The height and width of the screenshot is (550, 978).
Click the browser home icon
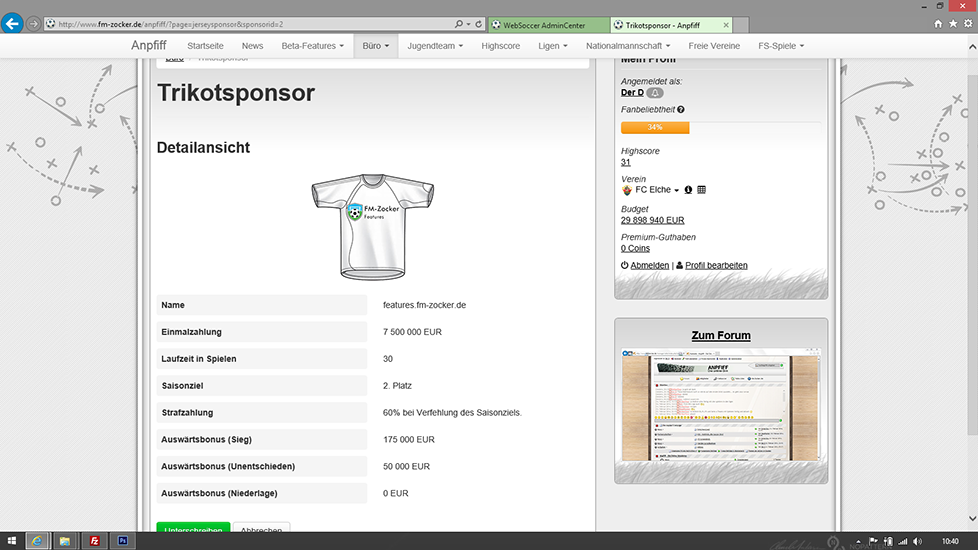point(938,23)
